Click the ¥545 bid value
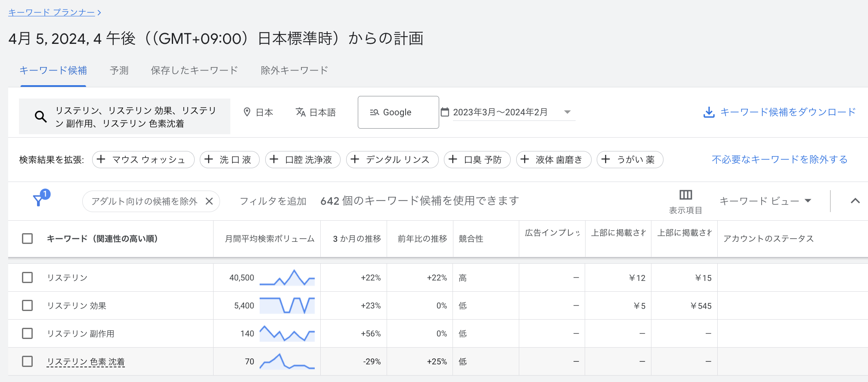868x382 pixels. (x=701, y=306)
